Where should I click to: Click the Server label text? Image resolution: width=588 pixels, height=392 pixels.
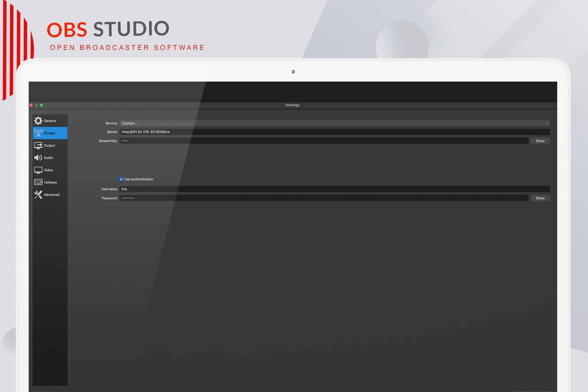coord(112,132)
